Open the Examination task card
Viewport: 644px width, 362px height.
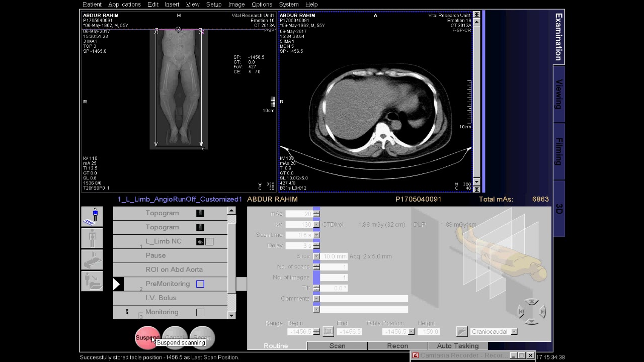point(558,37)
